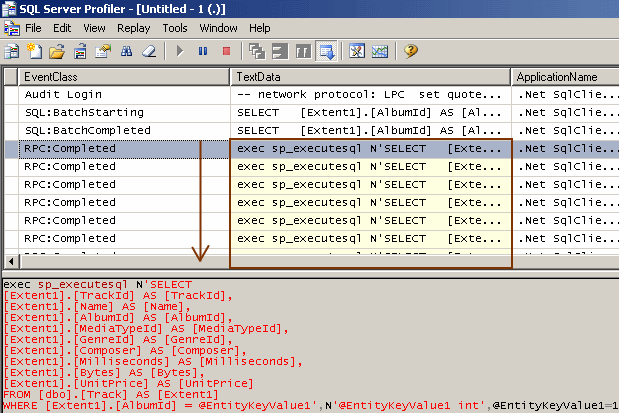Viewport: 619px width, 413px height.
Task: Click the ApplicationName column header
Action: pos(565,77)
